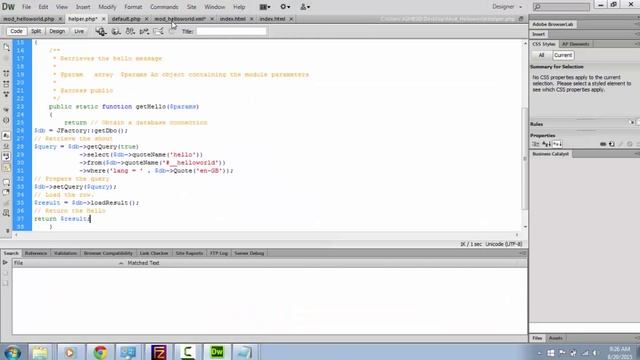Click the New CSS Rule icon
This screenshot has height=360, width=640.
coord(611,144)
